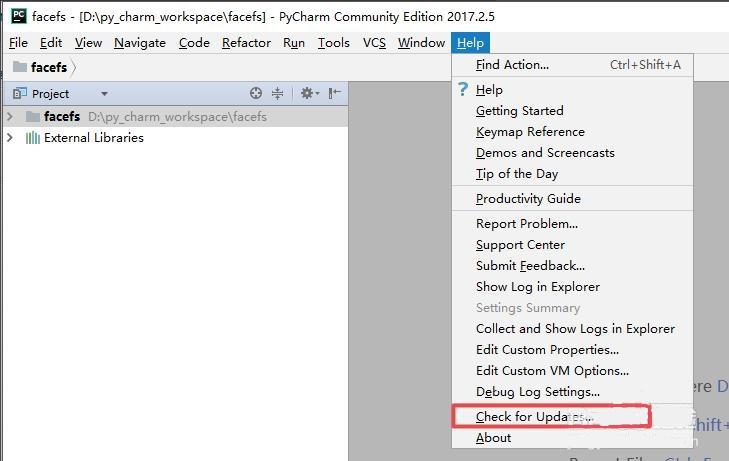The width and height of the screenshot is (729, 461).
Task: Open the About dialog entry
Action: 572,438
